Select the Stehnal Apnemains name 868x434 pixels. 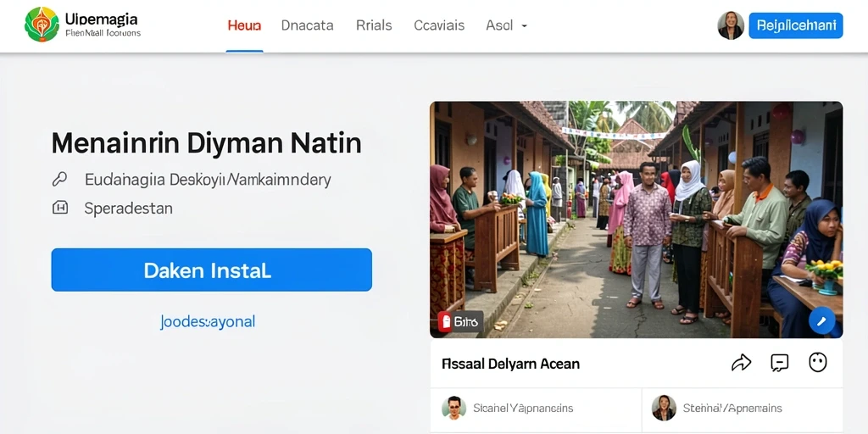point(732,409)
